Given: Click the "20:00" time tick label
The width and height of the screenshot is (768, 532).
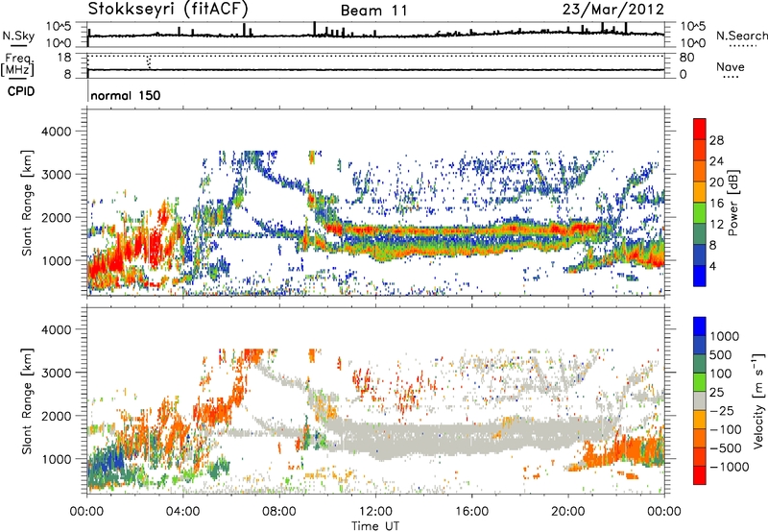Looking at the screenshot, I should [568, 512].
